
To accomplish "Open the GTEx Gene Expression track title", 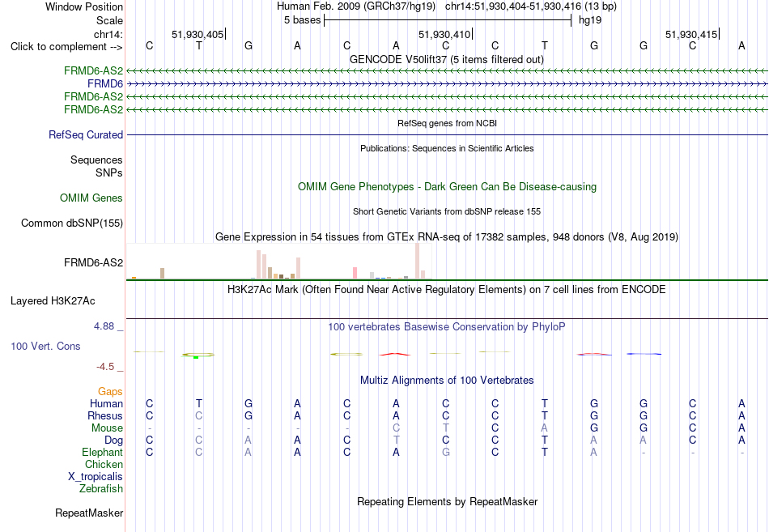I will point(447,237).
